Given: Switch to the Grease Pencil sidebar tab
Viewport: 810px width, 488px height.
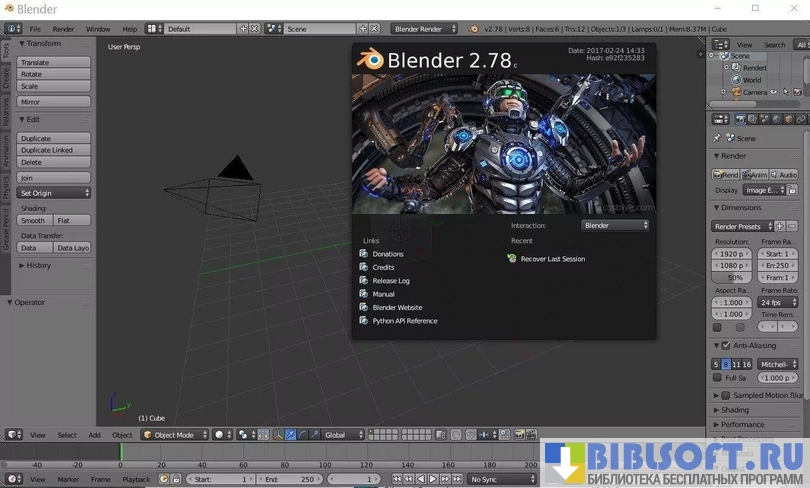Looking at the screenshot, I should point(5,228).
